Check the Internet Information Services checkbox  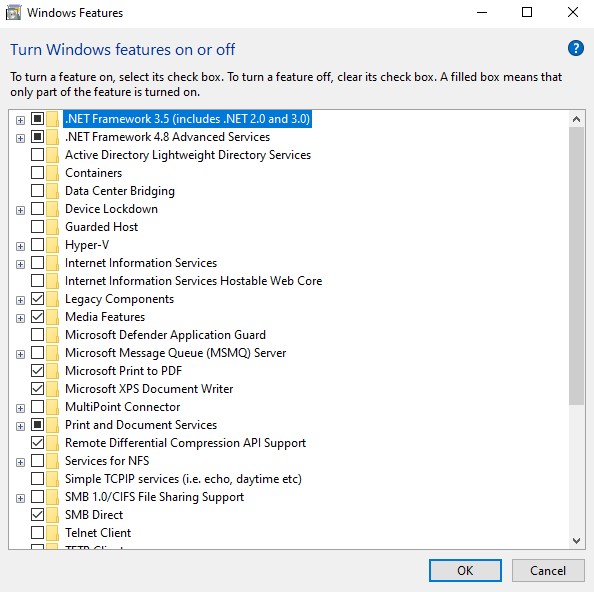click(38, 262)
